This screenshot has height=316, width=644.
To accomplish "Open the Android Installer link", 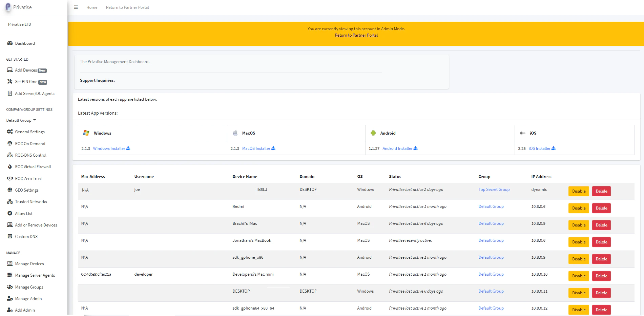I will coord(397,149).
